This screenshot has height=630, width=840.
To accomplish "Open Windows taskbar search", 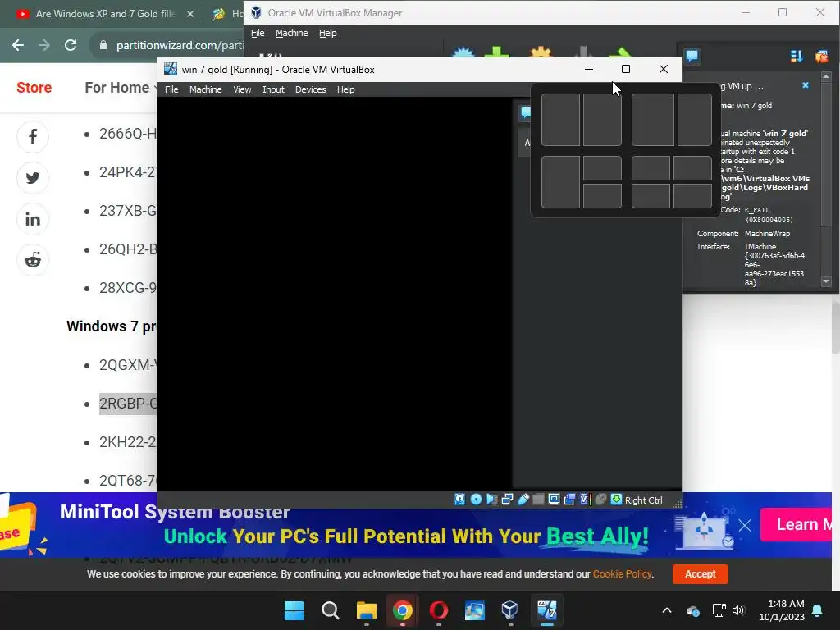I will coord(330,610).
